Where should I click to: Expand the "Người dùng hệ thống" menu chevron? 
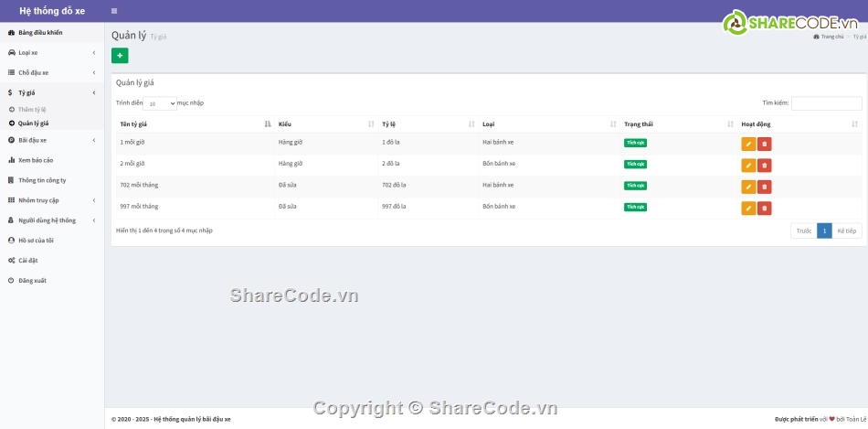click(94, 220)
